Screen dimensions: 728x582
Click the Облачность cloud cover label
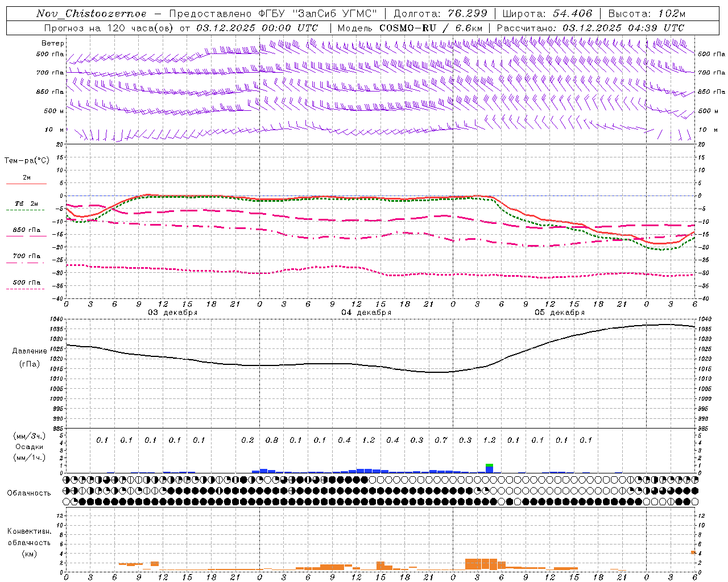pyautogui.click(x=29, y=493)
